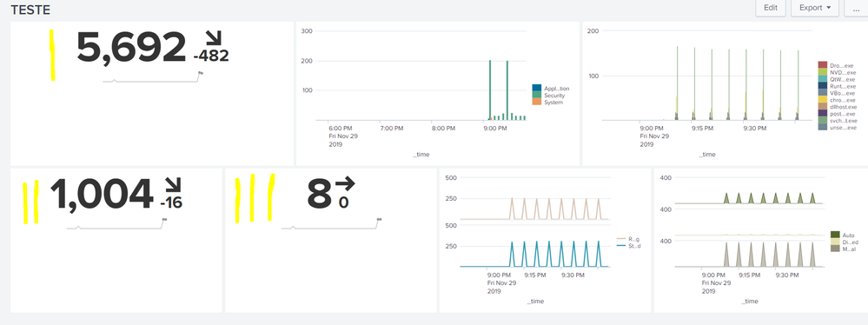Click the svch...t.exe legend swatch
Image resolution: width=868 pixels, height=325 pixels.
tap(823, 120)
